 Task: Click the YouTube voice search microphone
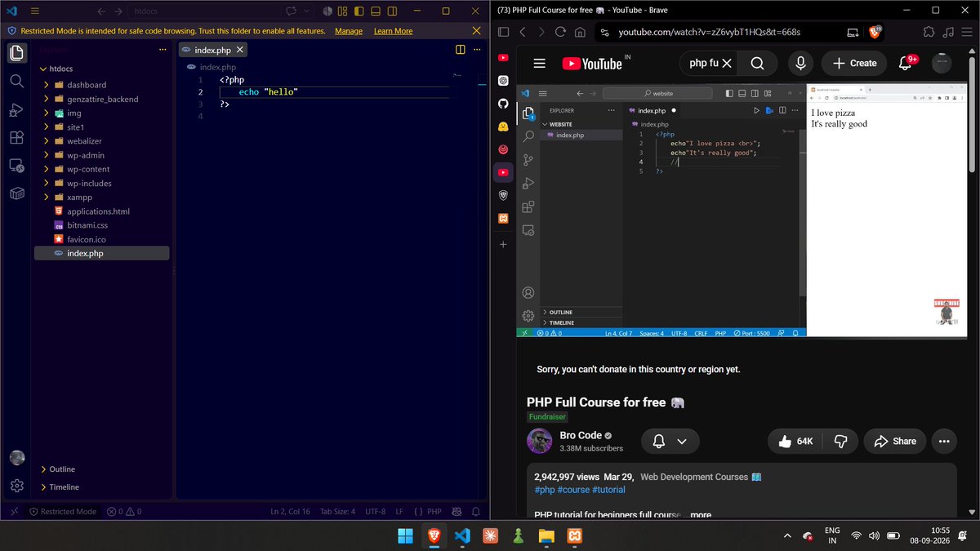tap(800, 63)
